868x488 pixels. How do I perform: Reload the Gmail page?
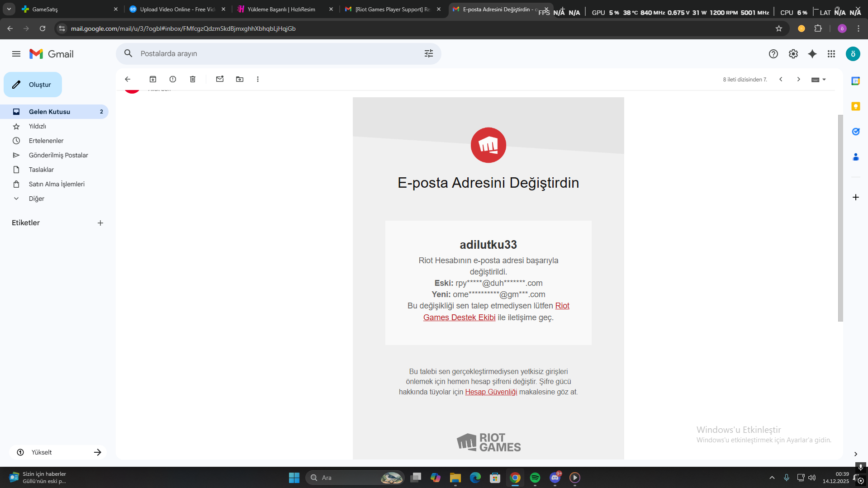(x=43, y=28)
